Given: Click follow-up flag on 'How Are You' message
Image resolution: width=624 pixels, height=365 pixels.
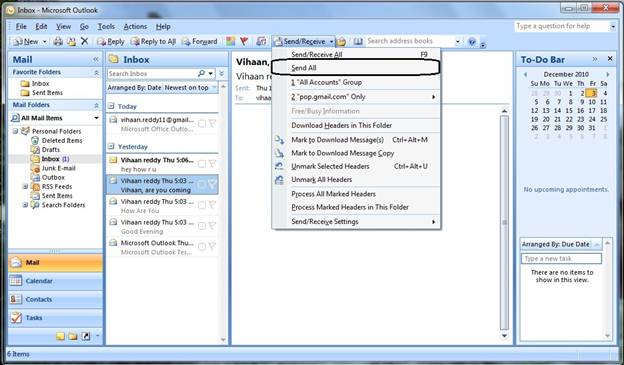Looking at the screenshot, I should click(212, 205).
